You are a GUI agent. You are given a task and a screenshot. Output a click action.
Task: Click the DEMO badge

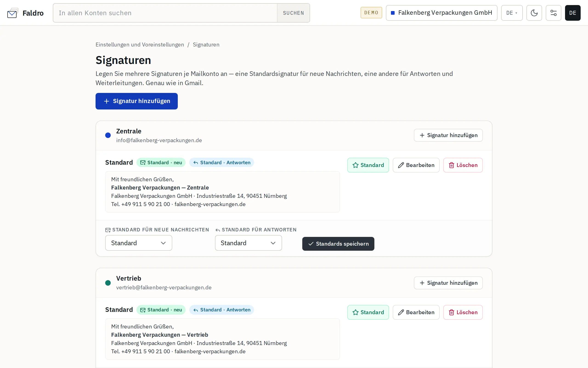click(x=371, y=13)
